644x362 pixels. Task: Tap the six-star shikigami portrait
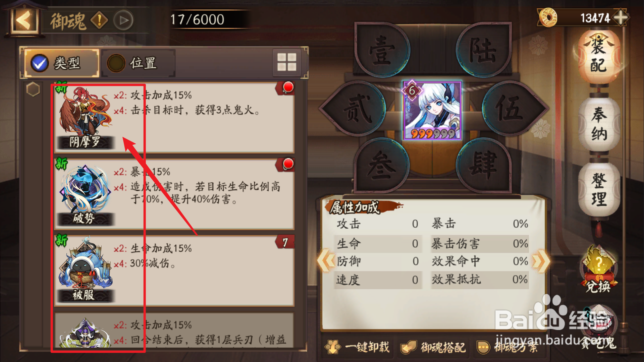[x=432, y=110]
